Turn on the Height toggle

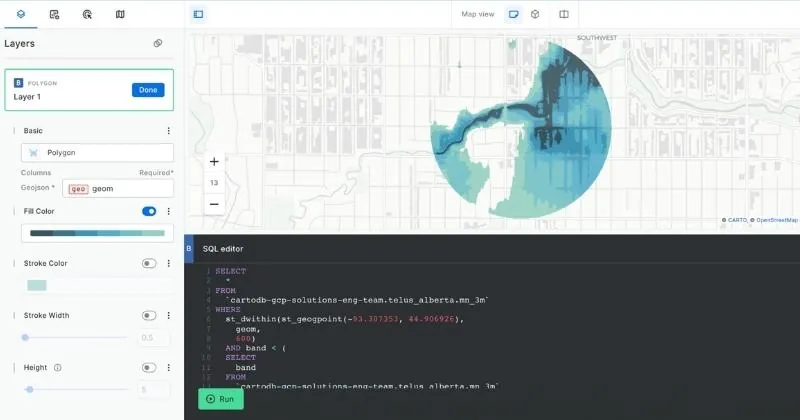149,367
